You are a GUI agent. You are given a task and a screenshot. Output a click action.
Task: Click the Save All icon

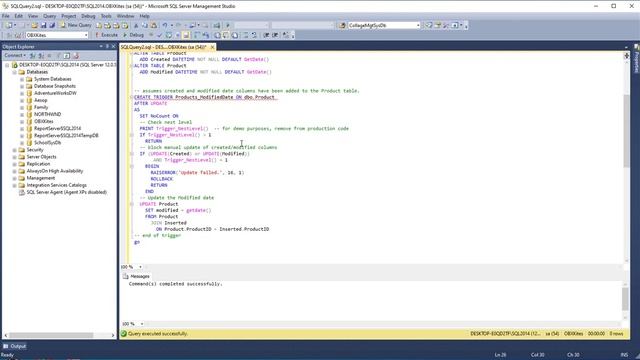[52, 25]
